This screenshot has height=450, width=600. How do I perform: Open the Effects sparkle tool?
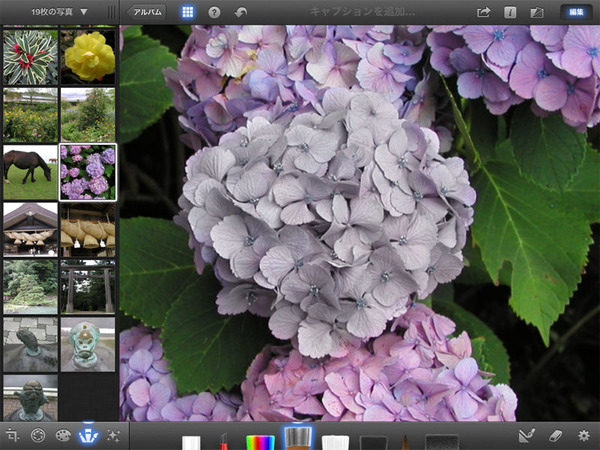pyautogui.click(x=113, y=435)
